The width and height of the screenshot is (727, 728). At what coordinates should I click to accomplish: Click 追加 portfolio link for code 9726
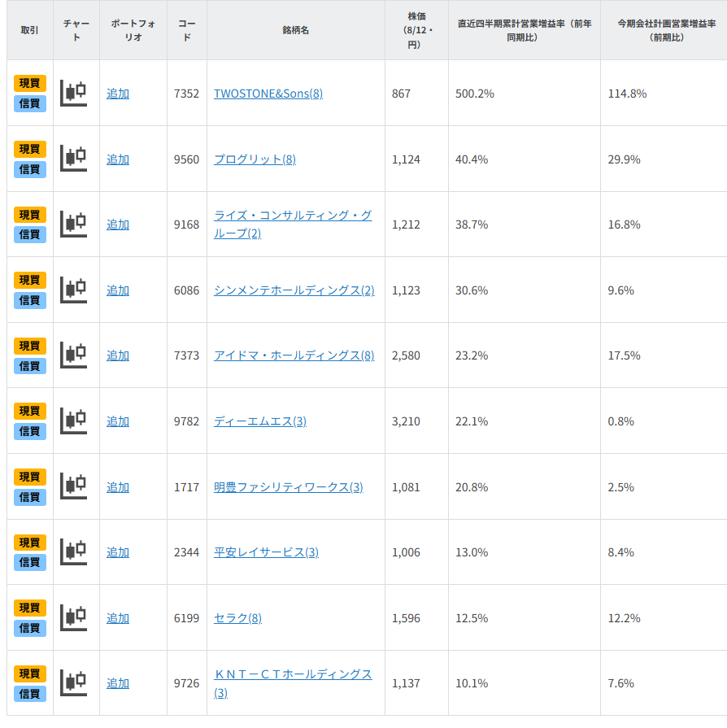point(118,683)
